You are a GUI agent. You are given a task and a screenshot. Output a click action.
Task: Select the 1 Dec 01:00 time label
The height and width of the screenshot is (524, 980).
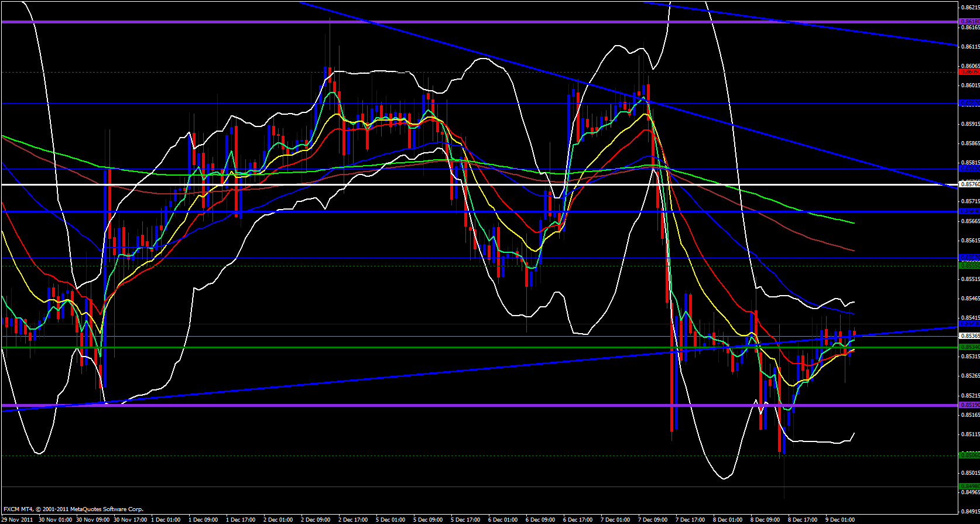(166, 519)
